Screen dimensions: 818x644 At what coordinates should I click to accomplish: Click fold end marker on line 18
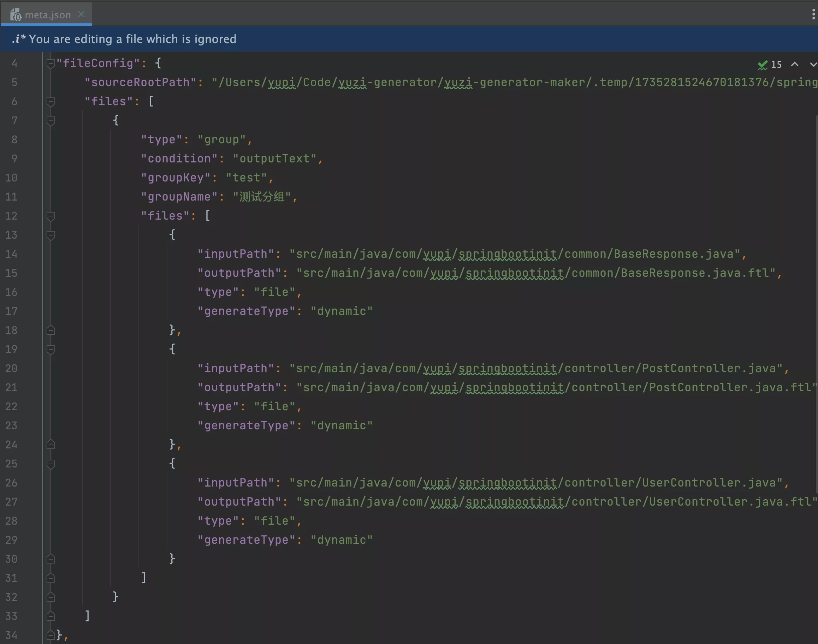click(x=51, y=330)
